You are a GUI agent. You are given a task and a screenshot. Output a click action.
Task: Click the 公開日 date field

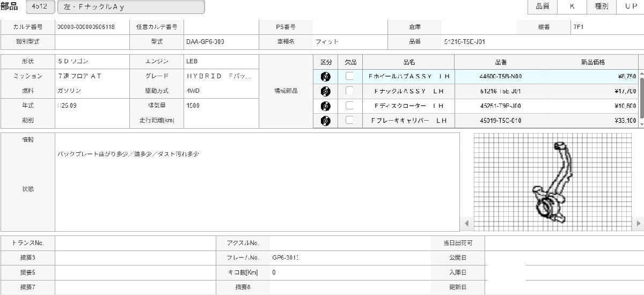(564, 257)
